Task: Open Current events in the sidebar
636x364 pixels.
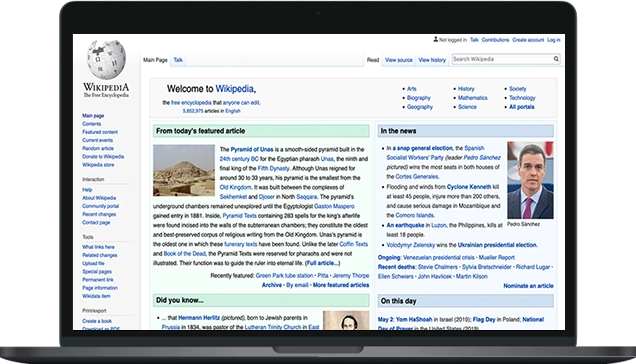Action: click(x=98, y=140)
